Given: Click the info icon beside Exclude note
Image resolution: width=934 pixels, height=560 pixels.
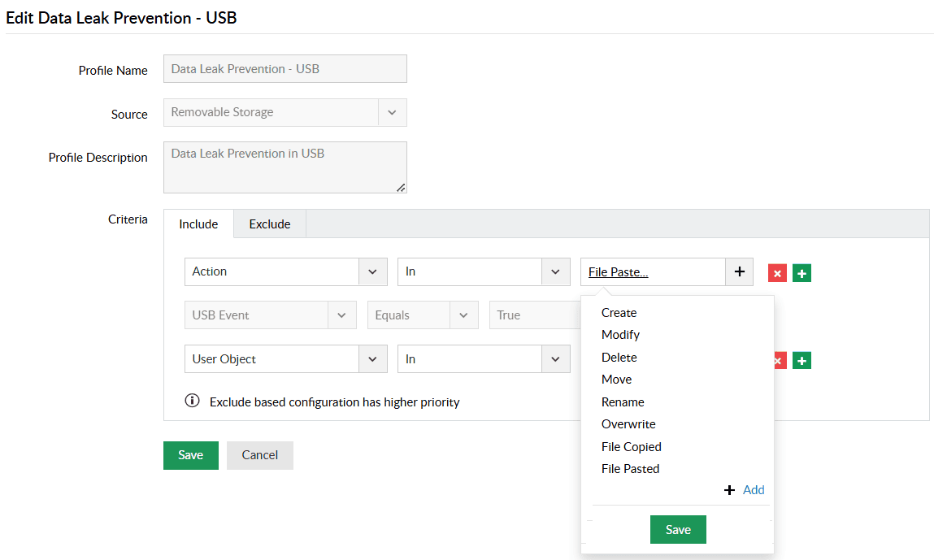Looking at the screenshot, I should click(x=193, y=401).
